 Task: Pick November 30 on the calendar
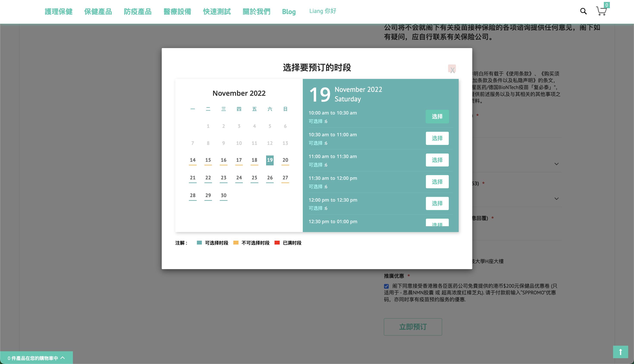[x=223, y=196]
